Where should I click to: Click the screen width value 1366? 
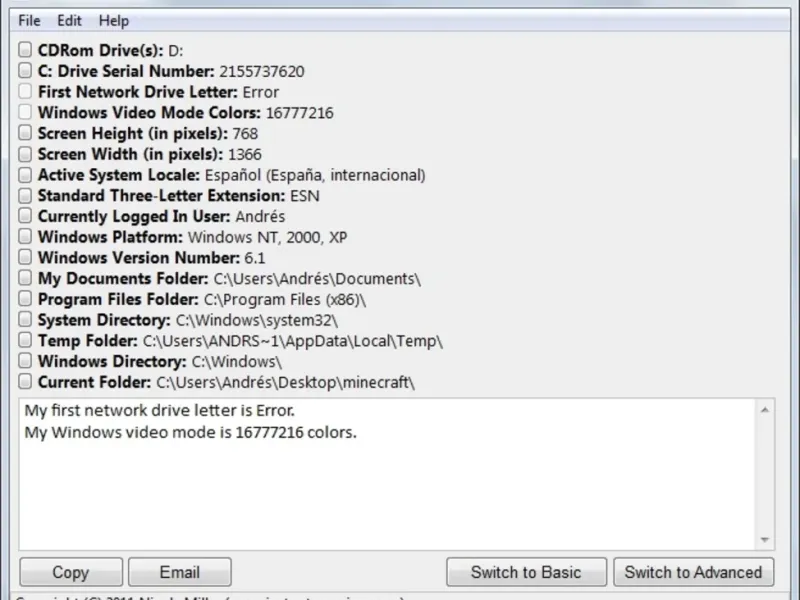coord(245,155)
